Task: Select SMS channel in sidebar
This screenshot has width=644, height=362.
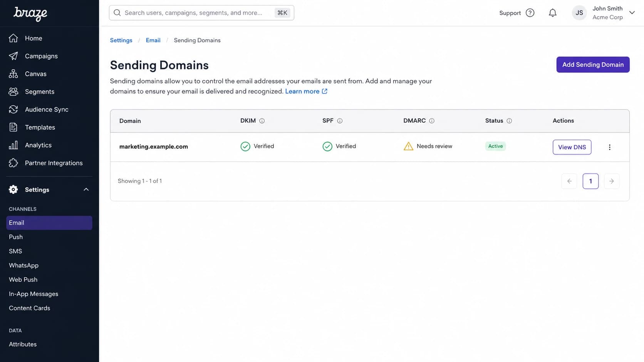Action: point(15,251)
